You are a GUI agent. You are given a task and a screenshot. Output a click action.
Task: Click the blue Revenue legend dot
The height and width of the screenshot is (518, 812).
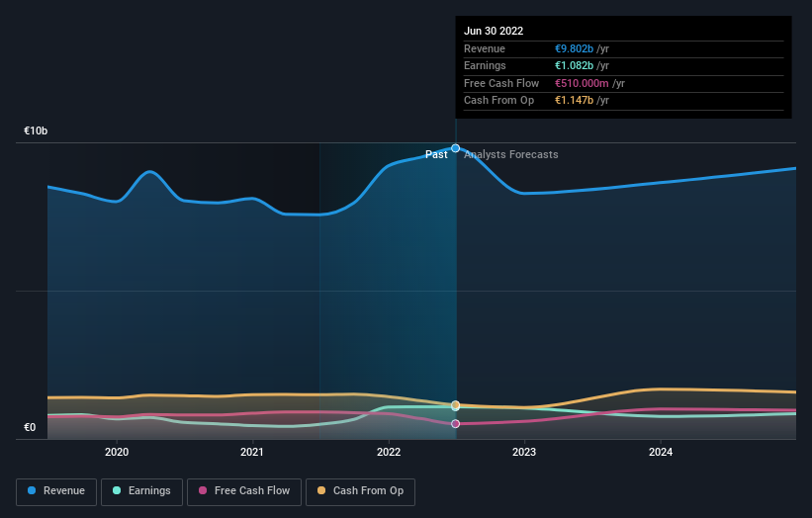tap(32, 490)
